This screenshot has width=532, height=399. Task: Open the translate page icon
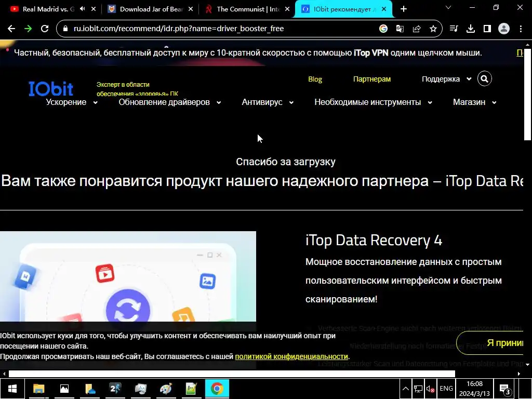tap(400, 29)
